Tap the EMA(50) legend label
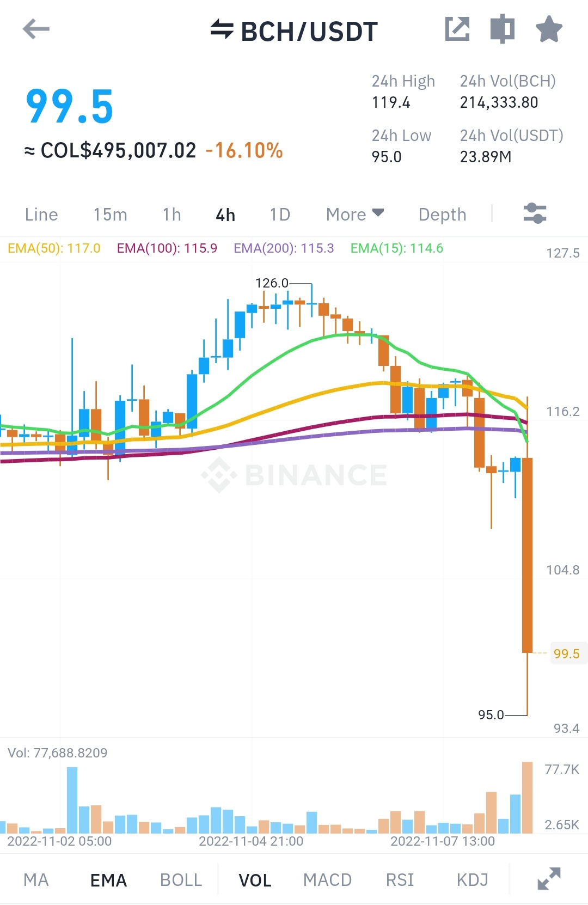This screenshot has width=588, height=905. [54, 248]
